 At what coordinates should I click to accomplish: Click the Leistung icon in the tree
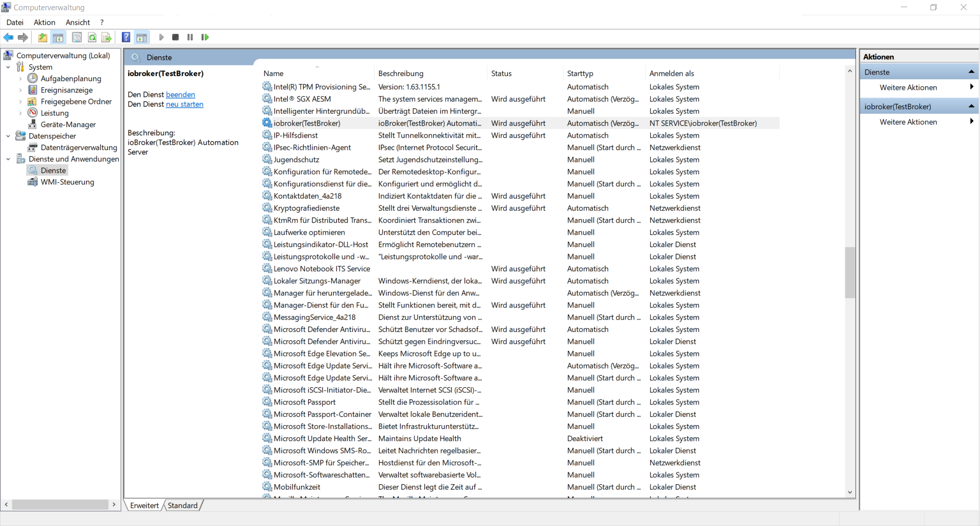(x=33, y=113)
